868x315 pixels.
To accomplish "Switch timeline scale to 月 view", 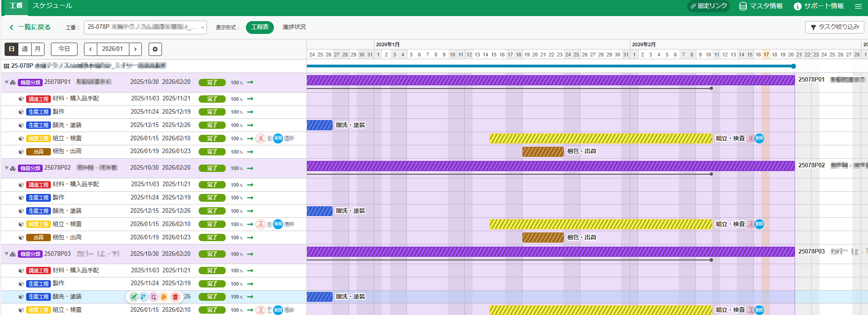I will (38, 49).
